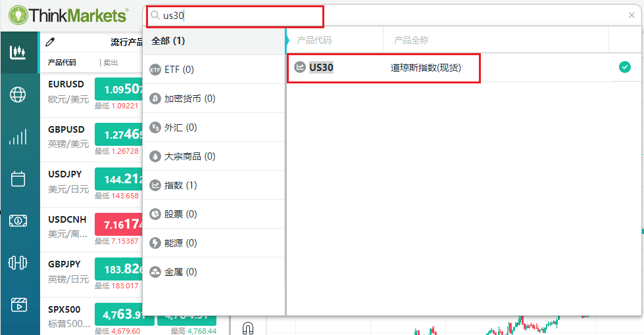This screenshot has width=644, height=335.
Task: Click the ThinkMarkets logo
Action: pos(68,15)
